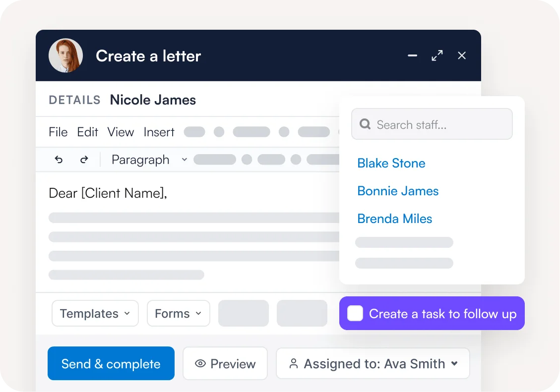Click the Nicole James details name
This screenshot has width=560, height=392.
153,100
